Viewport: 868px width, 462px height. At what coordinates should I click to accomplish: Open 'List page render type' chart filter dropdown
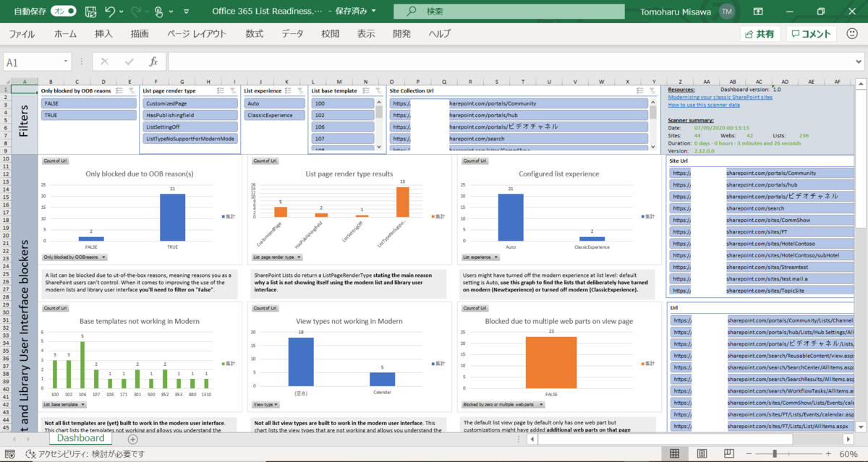coord(277,257)
